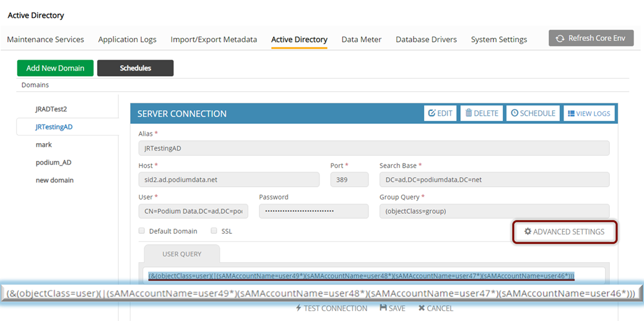Click the Schedules button

click(x=135, y=68)
